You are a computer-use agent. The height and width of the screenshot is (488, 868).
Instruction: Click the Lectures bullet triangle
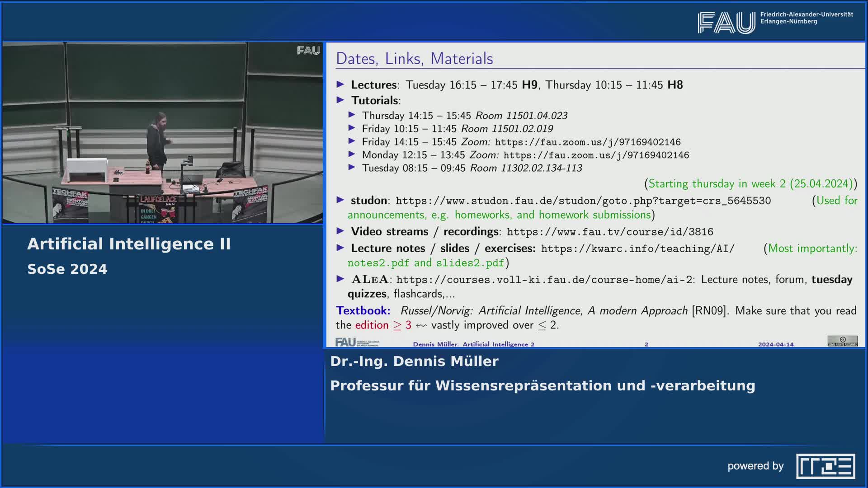340,84
